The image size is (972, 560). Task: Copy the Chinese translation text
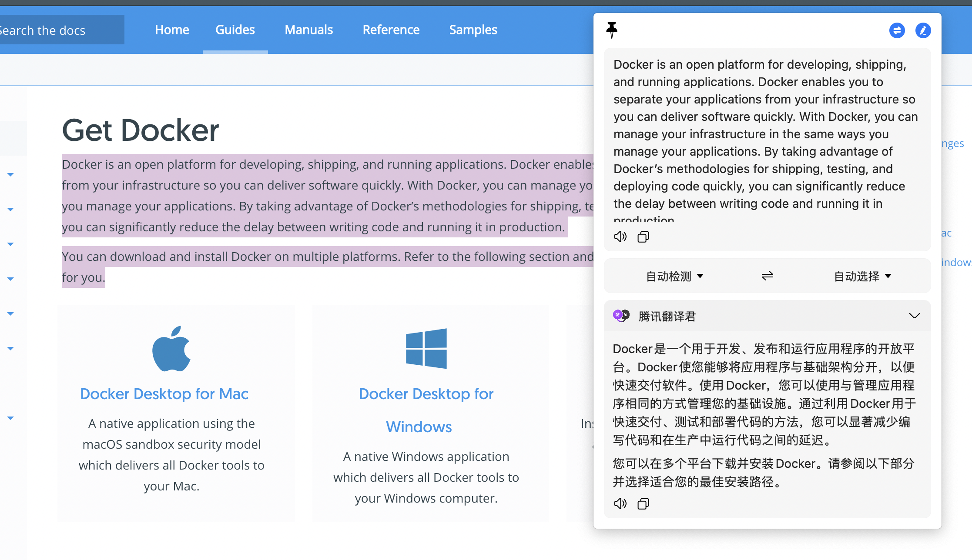[x=643, y=503]
